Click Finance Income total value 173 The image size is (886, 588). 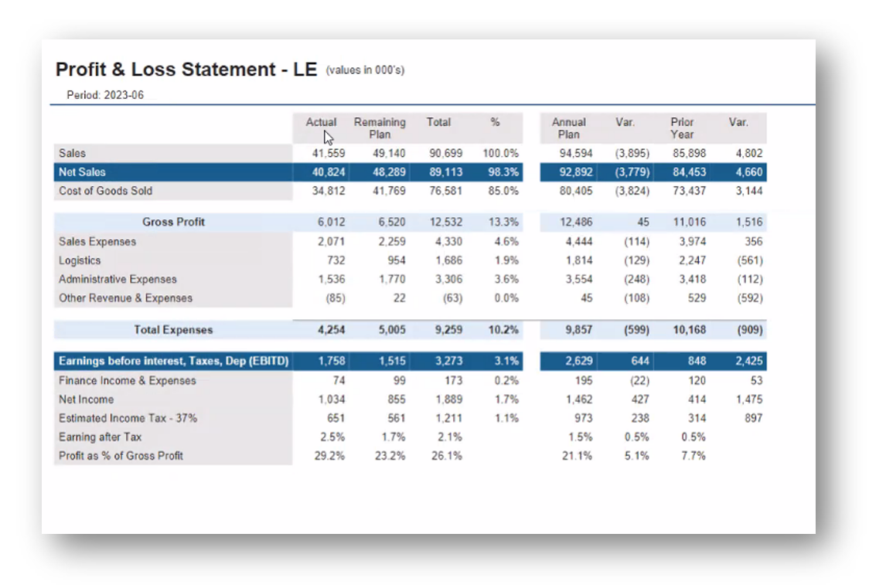[x=453, y=381]
